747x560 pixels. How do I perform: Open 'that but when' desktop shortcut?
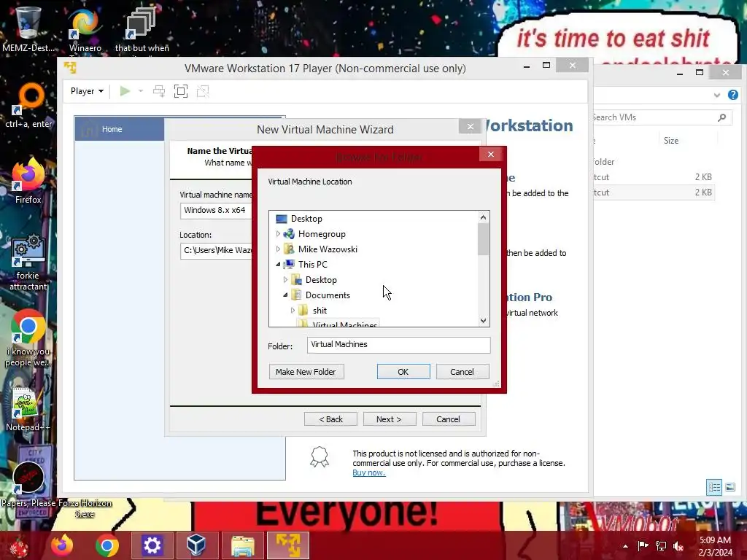tap(142, 29)
